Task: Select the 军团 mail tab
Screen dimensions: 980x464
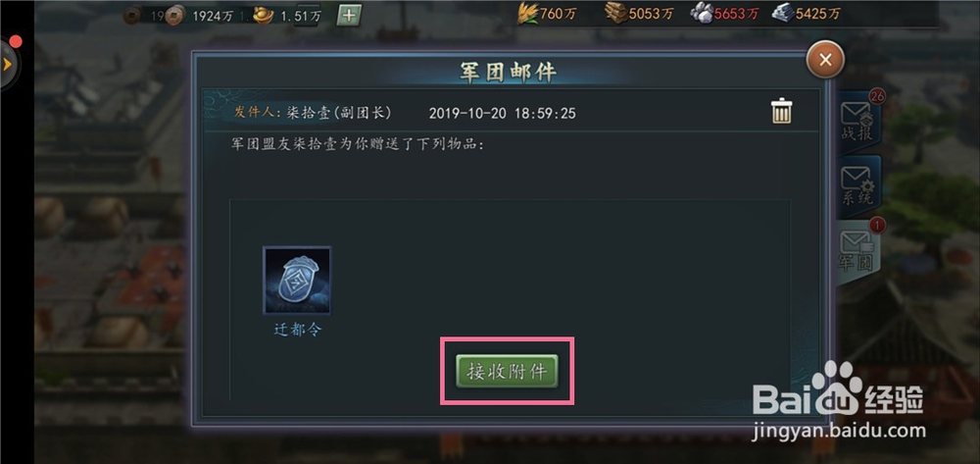Action: (x=858, y=251)
